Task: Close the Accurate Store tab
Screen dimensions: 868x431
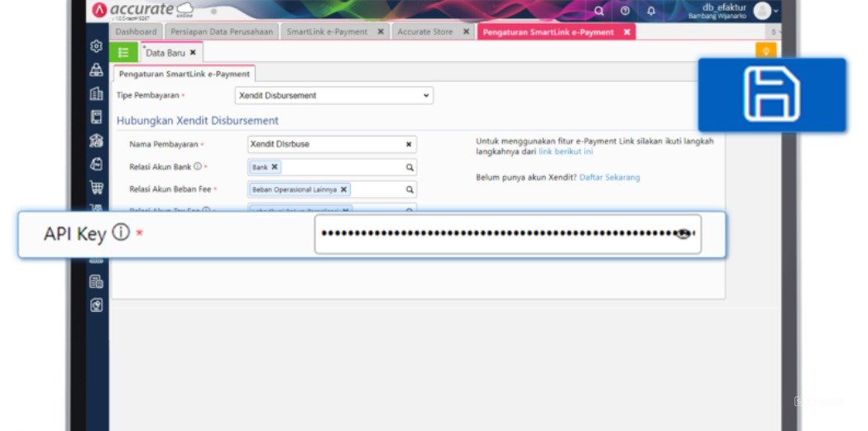Action: coord(466,31)
